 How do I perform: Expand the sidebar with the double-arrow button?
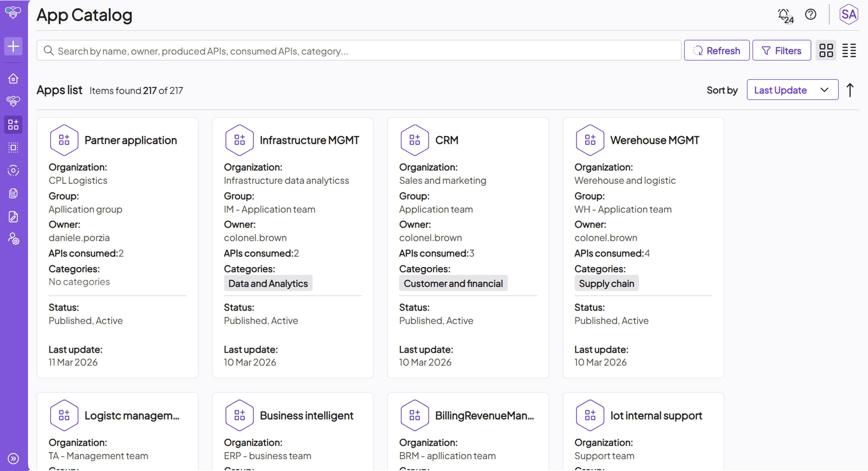point(13,459)
